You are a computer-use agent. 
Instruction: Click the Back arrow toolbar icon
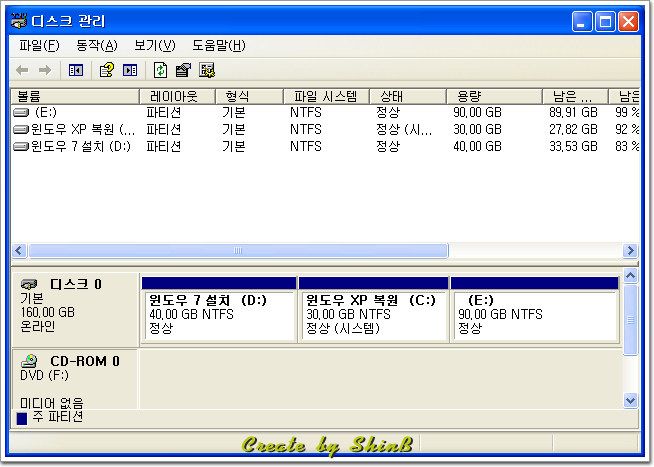[x=22, y=70]
